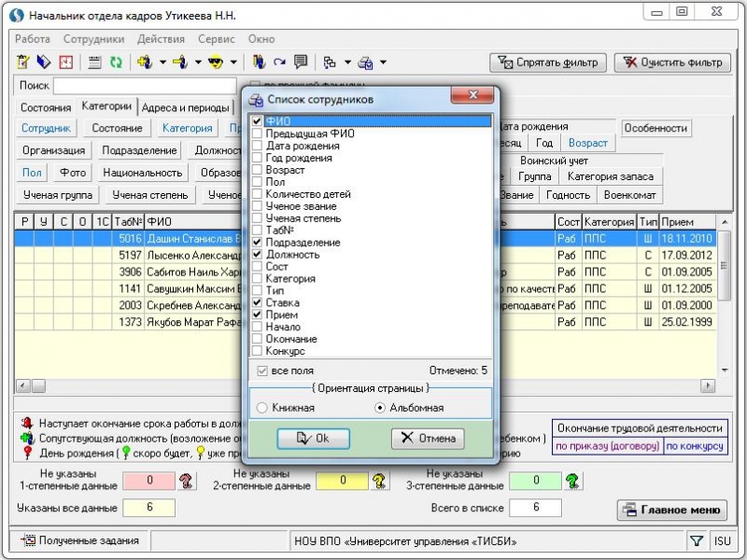This screenshot has height=560, width=747.
Task: Uncheck the Ставка checkbox
Action: (257, 302)
